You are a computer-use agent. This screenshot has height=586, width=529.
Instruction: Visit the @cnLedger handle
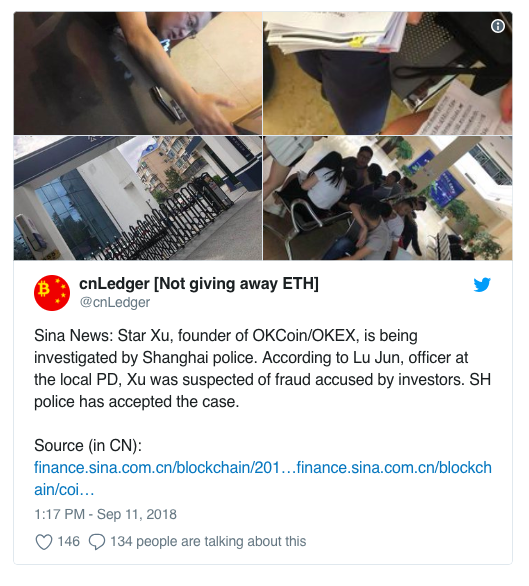tap(115, 302)
